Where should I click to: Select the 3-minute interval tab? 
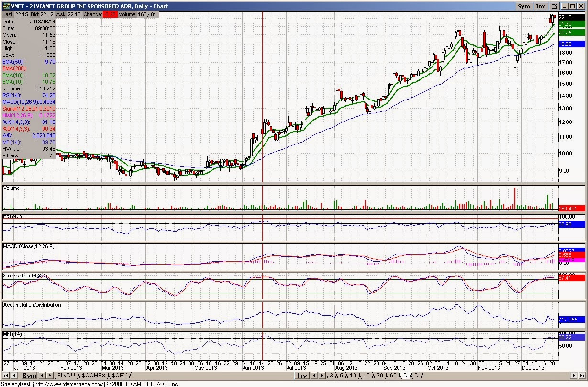[x=331, y=376]
